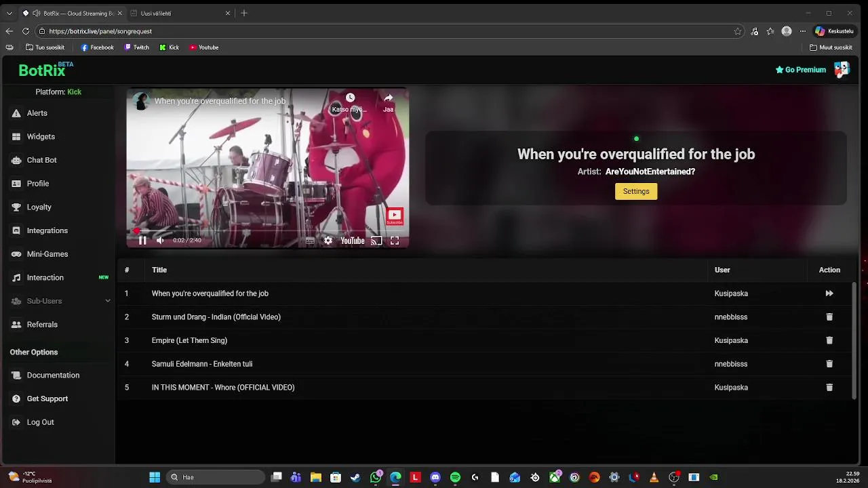Delete Sturm und Drang - Indian from queue
868x488 pixels.
point(829,317)
